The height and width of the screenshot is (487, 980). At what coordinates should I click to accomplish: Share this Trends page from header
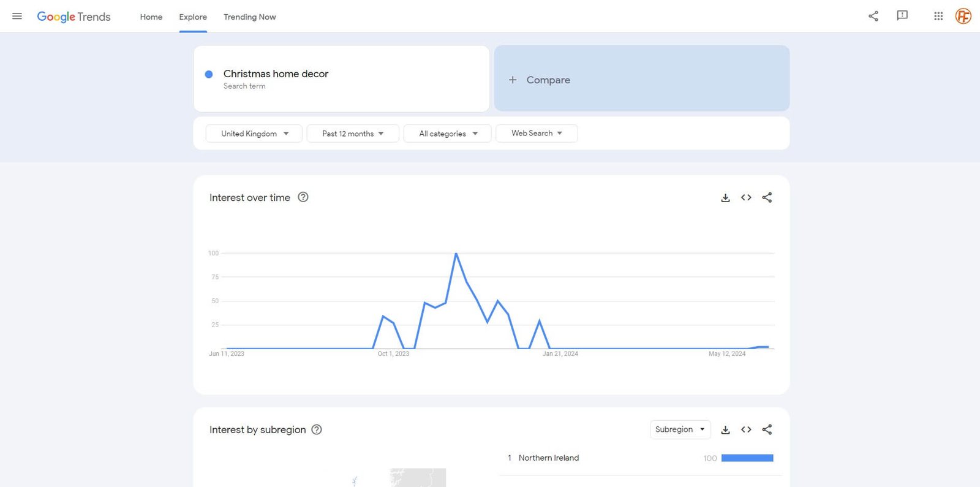873,16
